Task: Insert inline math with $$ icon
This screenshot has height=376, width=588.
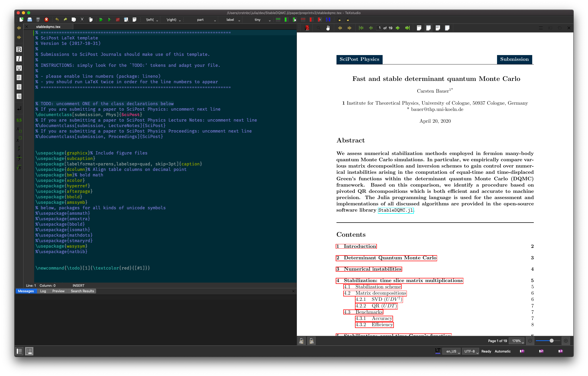Action: 19,120
